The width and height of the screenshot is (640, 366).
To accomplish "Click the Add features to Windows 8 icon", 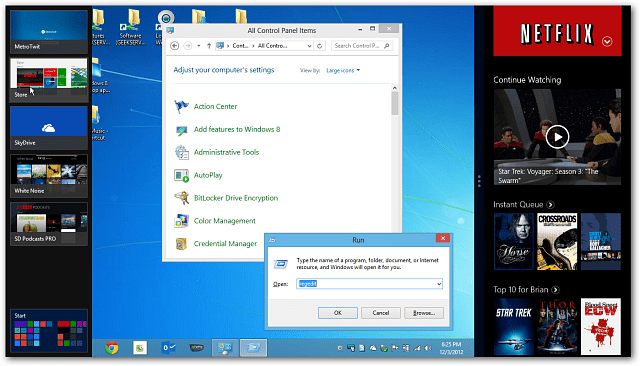I will [x=181, y=130].
